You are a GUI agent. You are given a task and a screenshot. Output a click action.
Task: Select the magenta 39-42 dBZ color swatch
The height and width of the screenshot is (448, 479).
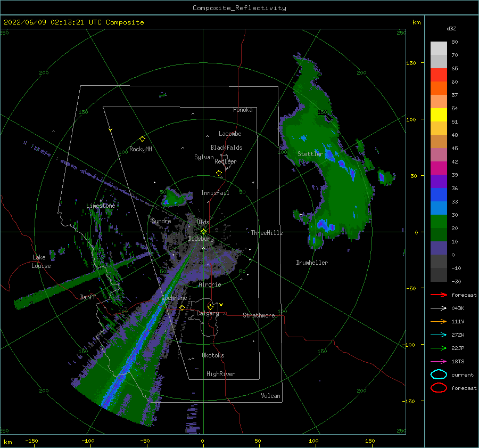click(x=439, y=168)
